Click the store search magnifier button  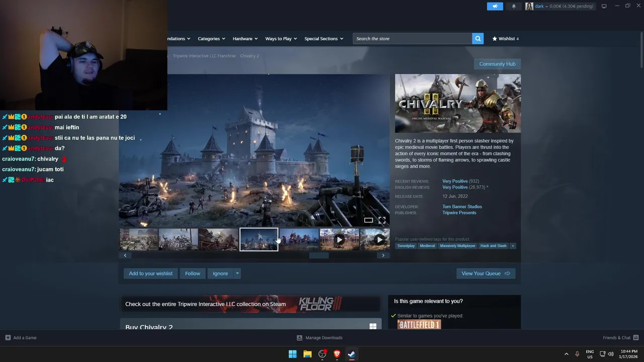(478, 39)
